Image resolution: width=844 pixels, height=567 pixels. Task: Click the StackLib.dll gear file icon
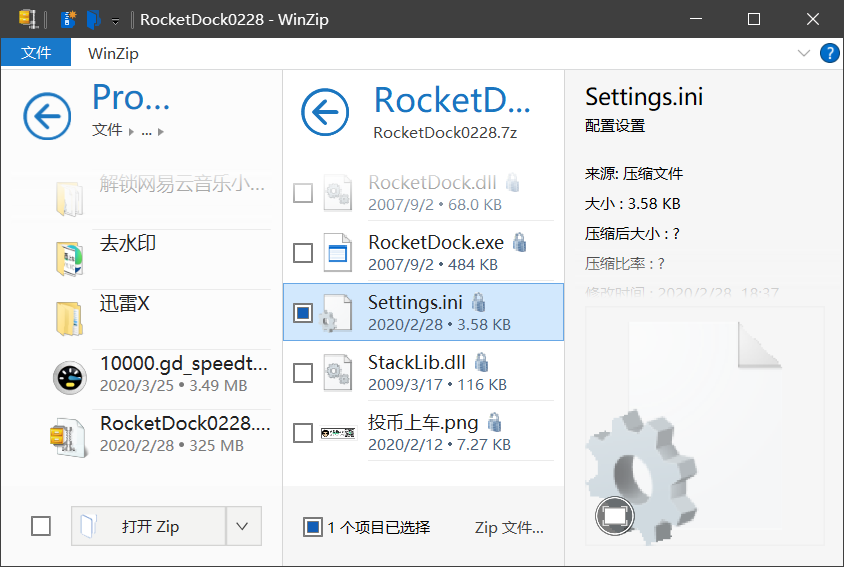(337, 373)
